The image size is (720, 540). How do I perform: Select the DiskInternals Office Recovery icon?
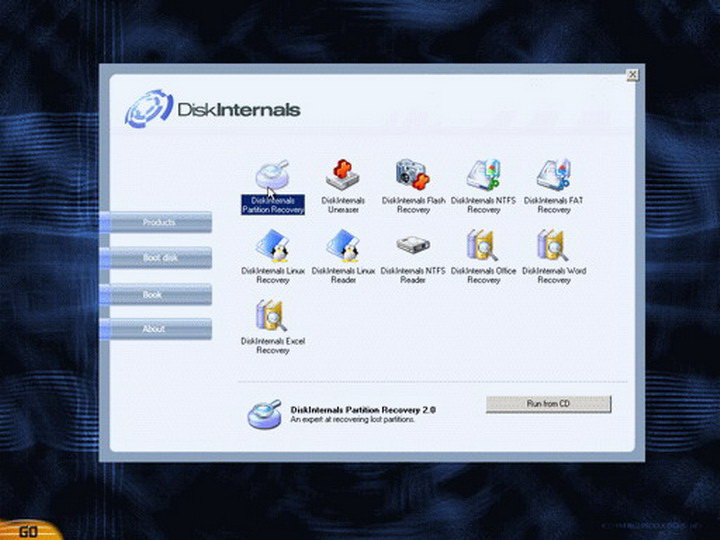pyautogui.click(x=483, y=245)
